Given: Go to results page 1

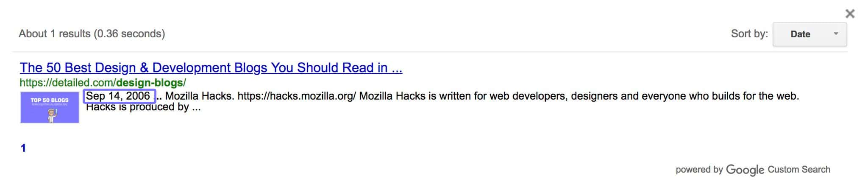Looking at the screenshot, I should point(23,148).
